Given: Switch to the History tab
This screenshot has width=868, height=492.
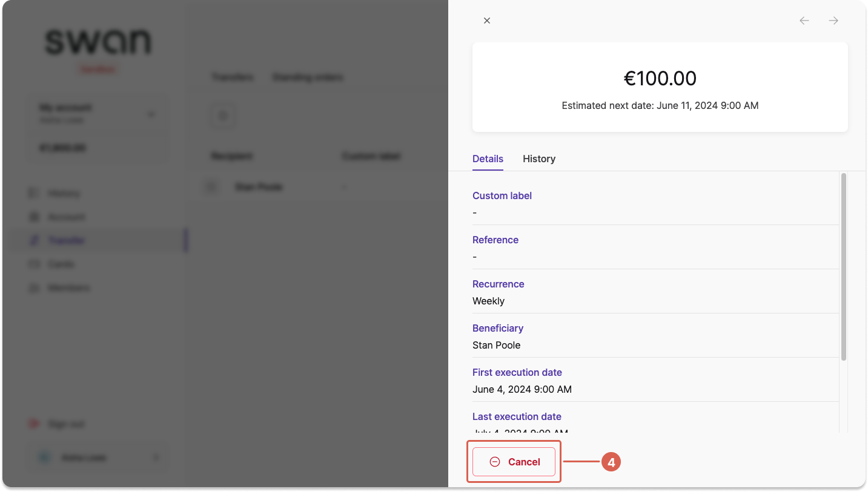Looking at the screenshot, I should point(539,159).
